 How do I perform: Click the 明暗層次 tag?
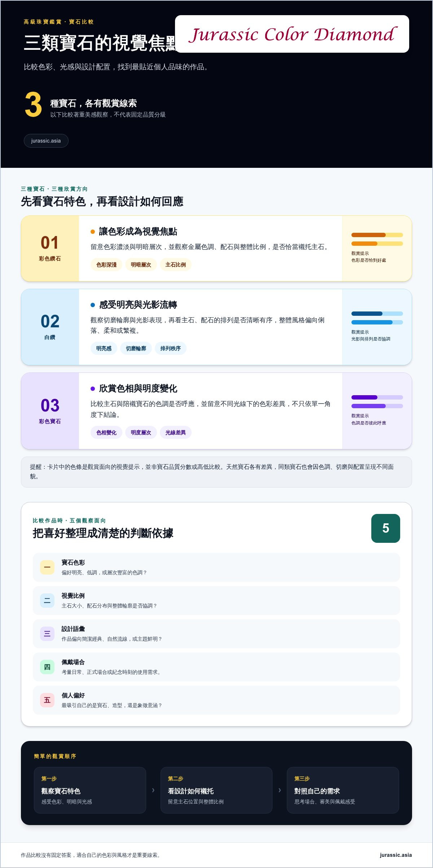(141, 265)
